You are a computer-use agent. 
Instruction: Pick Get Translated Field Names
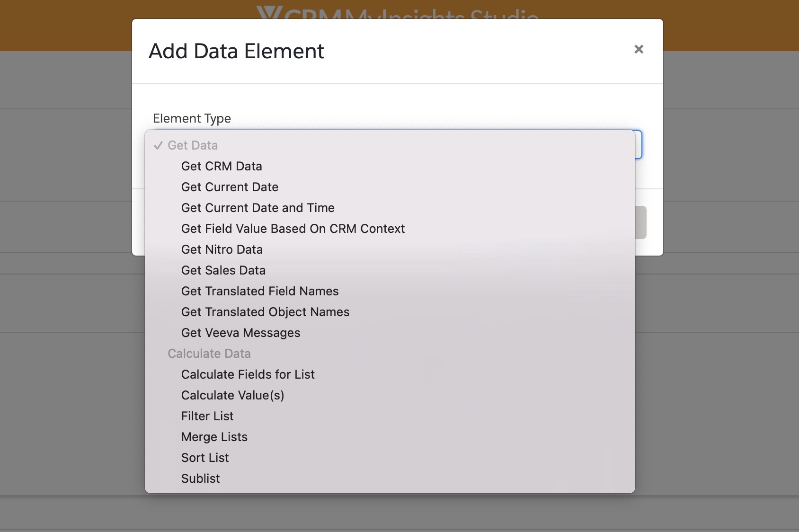259,291
